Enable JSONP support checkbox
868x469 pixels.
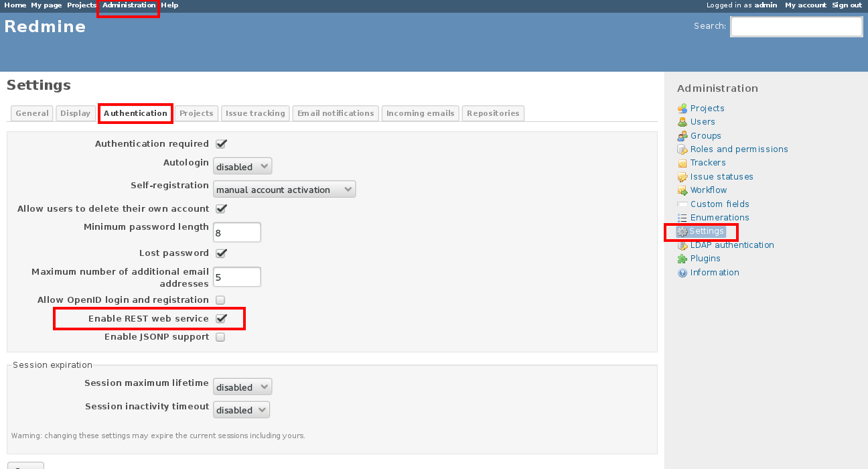[x=220, y=337]
